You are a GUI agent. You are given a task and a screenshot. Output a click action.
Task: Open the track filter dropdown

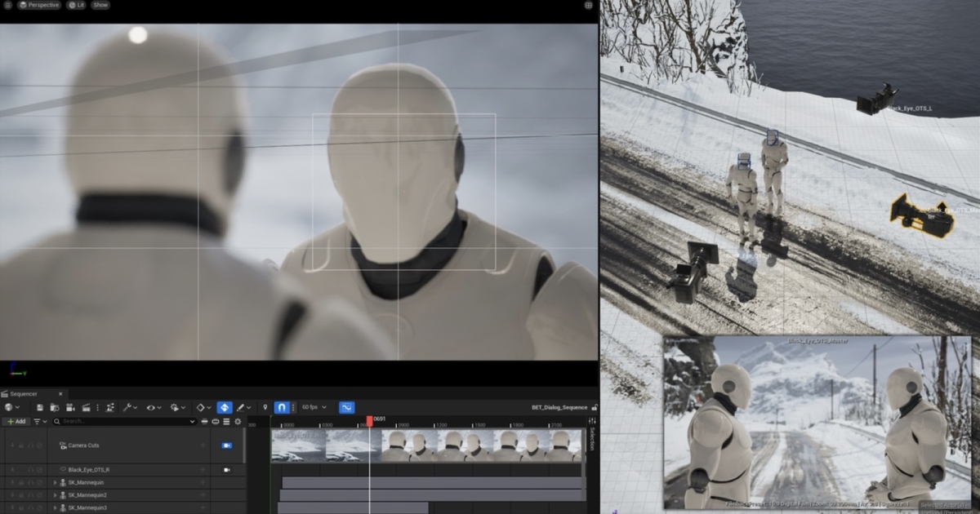tap(40, 421)
